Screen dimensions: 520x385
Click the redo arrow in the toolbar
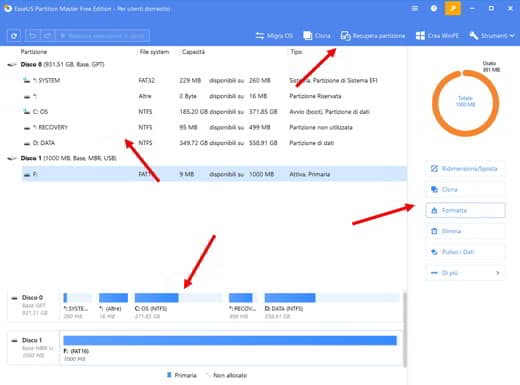click(47, 36)
